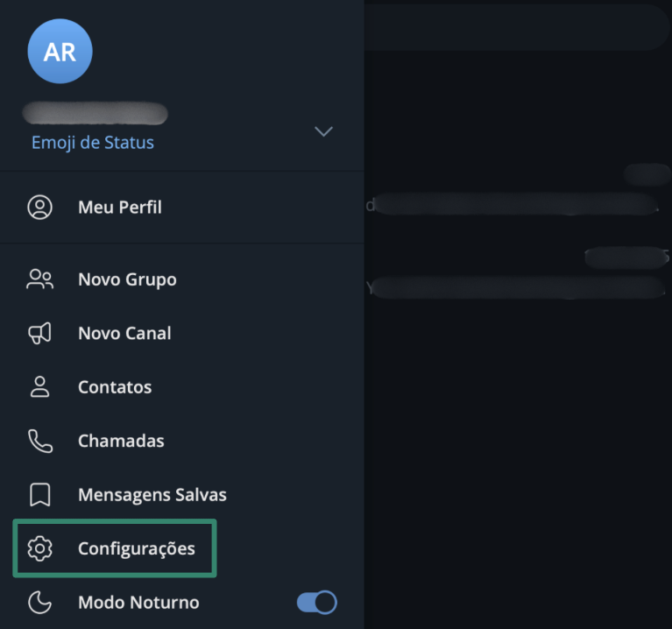The width and height of the screenshot is (672, 629).
Task: Open Mensagens Salvas from the menu
Action: pyautogui.click(x=152, y=495)
